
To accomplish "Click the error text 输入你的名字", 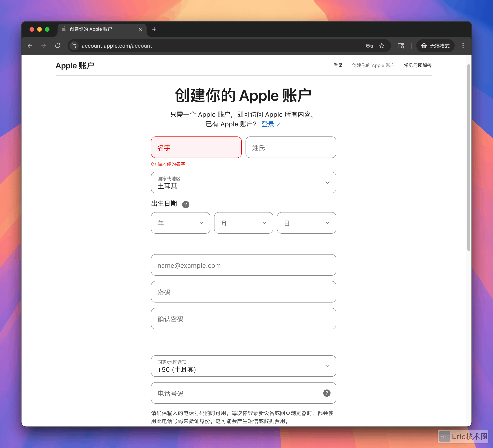I will [x=171, y=164].
